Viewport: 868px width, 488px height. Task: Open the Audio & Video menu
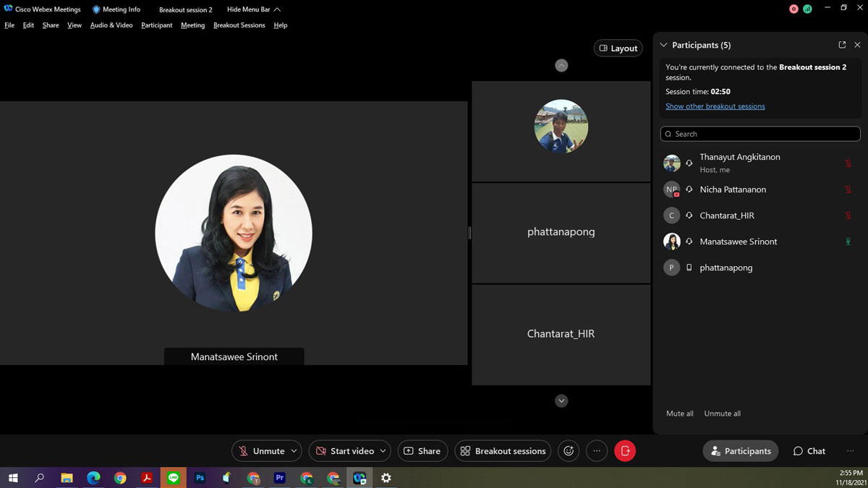coord(111,25)
